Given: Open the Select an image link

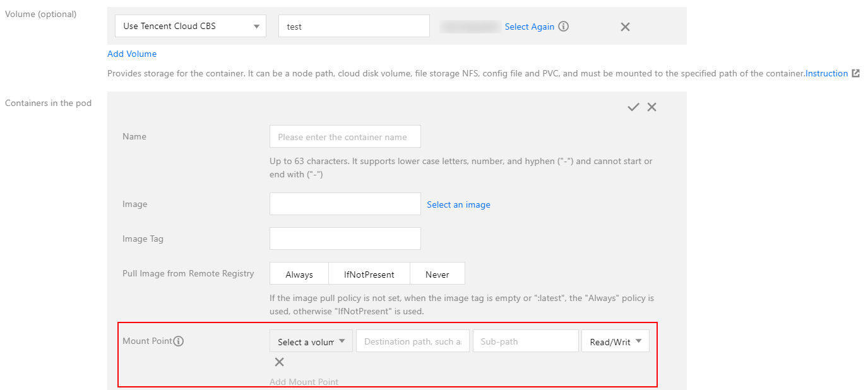Looking at the screenshot, I should point(458,204).
